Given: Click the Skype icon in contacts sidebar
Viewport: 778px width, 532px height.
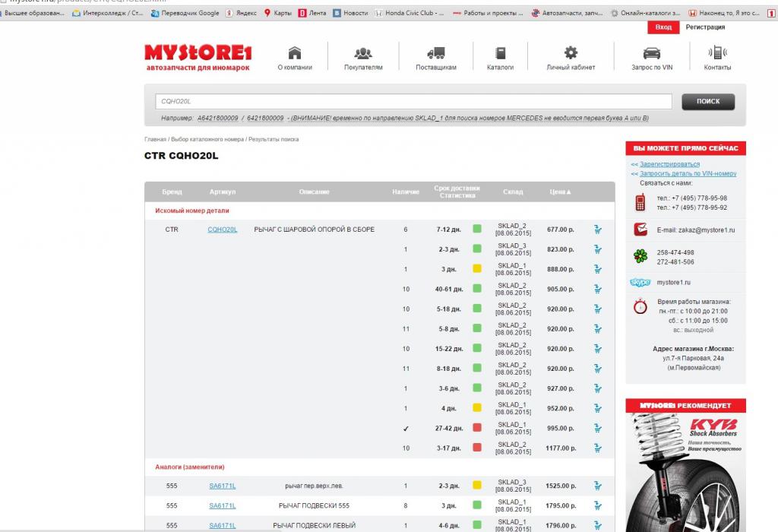Looking at the screenshot, I should (x=640, y=283).
